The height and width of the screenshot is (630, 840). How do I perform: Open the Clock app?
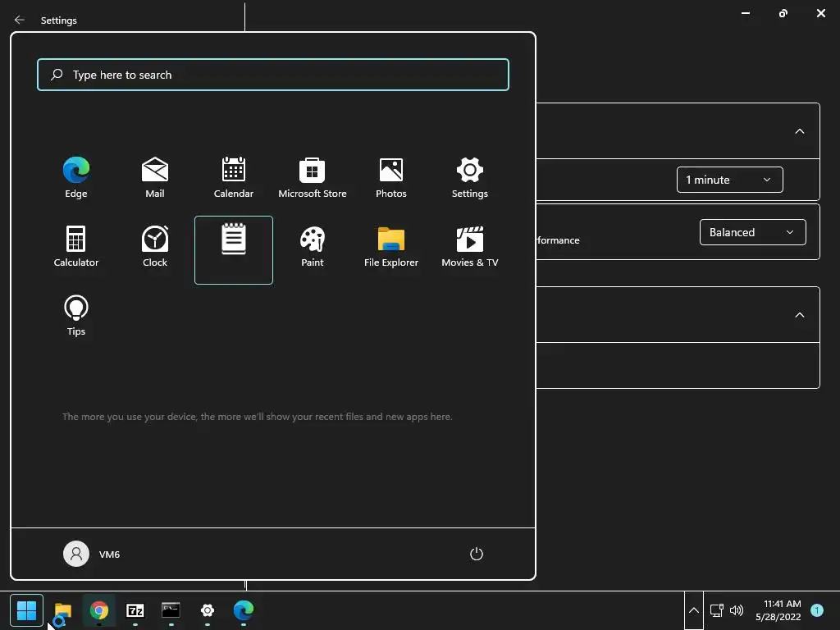[155, 246]
